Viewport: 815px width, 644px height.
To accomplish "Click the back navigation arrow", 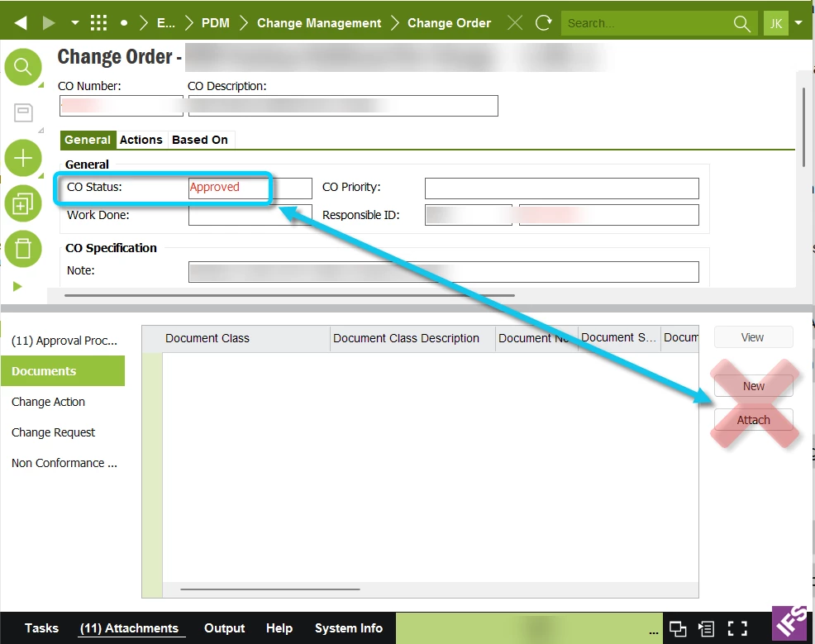I will click(x=21, y=23).
